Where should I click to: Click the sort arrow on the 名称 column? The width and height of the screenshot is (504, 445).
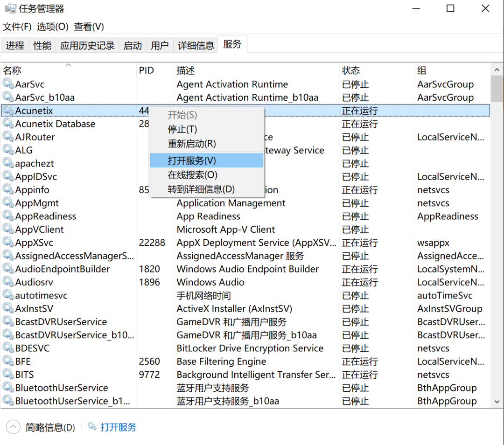[x=68, y=65]
